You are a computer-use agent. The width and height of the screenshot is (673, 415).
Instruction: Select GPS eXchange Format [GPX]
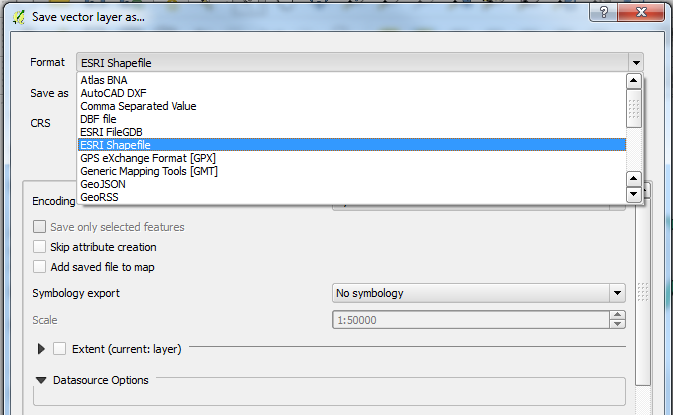pos(148,158)
